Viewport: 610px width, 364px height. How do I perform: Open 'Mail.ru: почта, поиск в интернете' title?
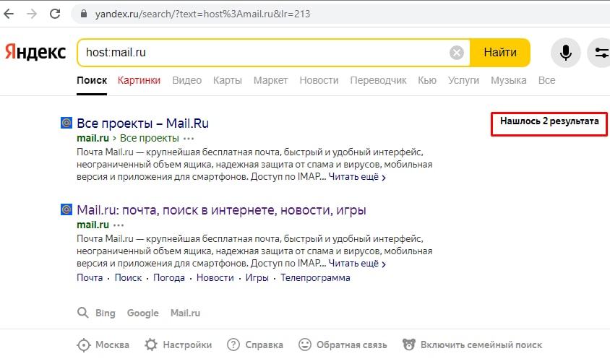coord(221,210)
